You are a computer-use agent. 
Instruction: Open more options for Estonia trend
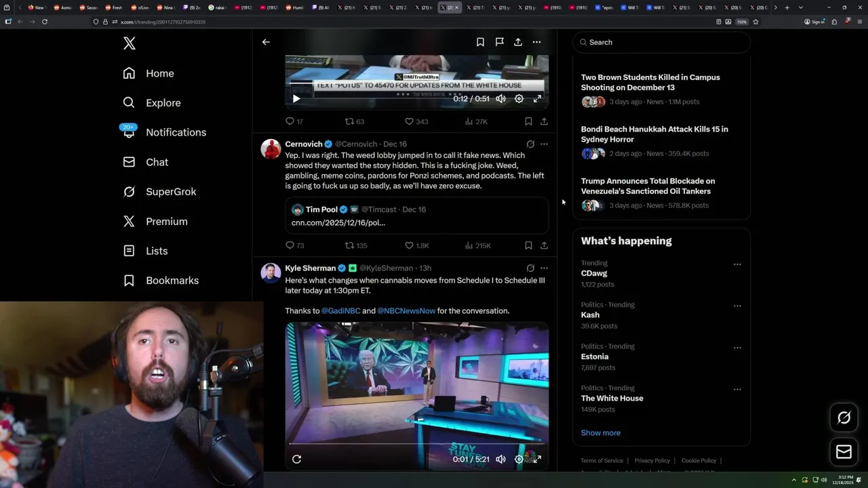737,348
